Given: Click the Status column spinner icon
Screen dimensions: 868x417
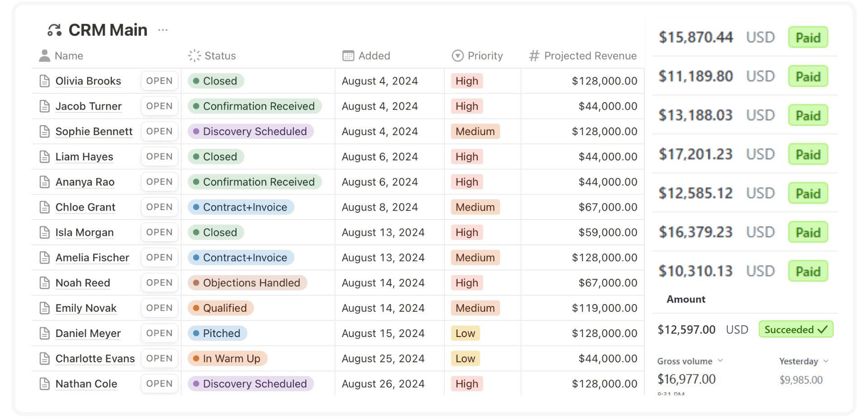Looking at the screenshot, I should [194, 56].
